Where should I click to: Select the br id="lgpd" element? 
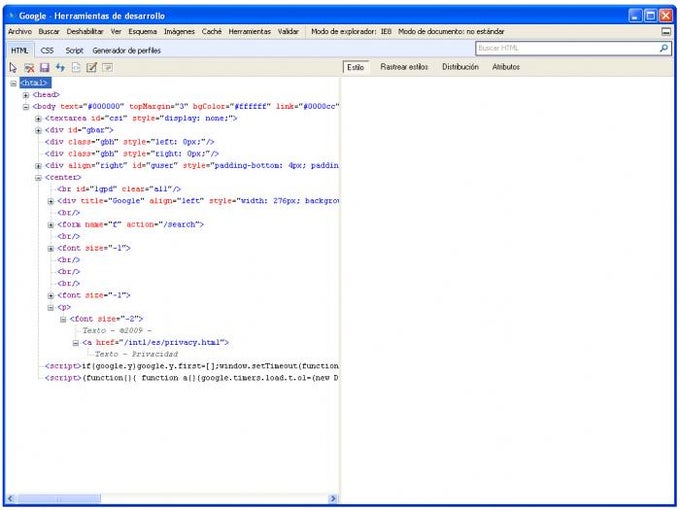[x=119, y=190]
